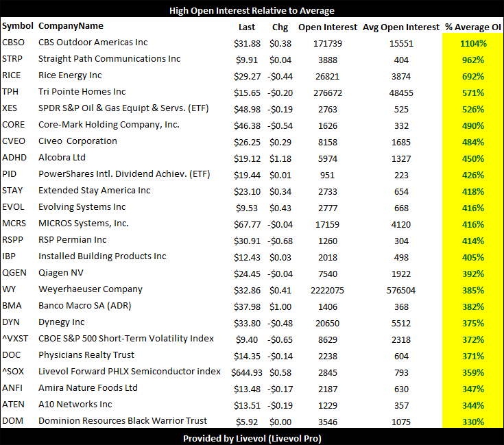Select the PID symbol
This screenshot has width=504, height=445.
tap(9, 174)
